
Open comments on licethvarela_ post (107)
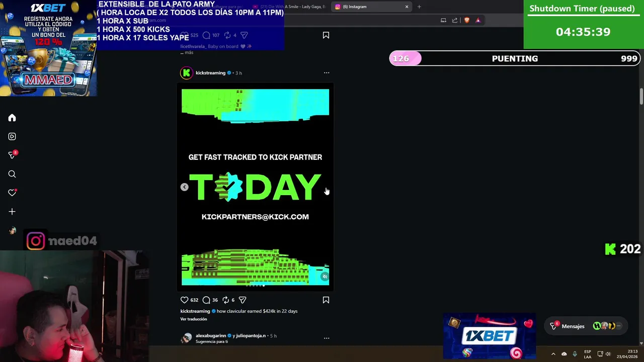tap(206, 35)
